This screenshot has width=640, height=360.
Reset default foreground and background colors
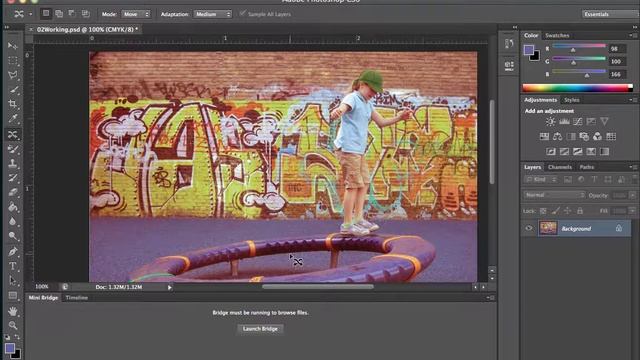click(7, 337)
